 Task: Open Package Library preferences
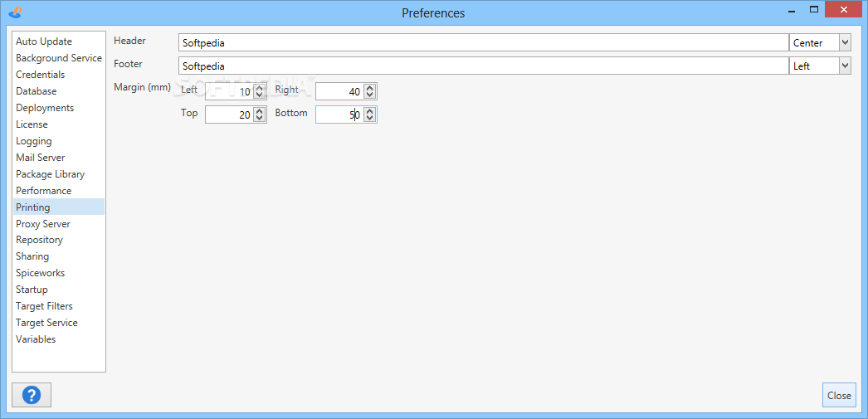click(x=59, y=174)
